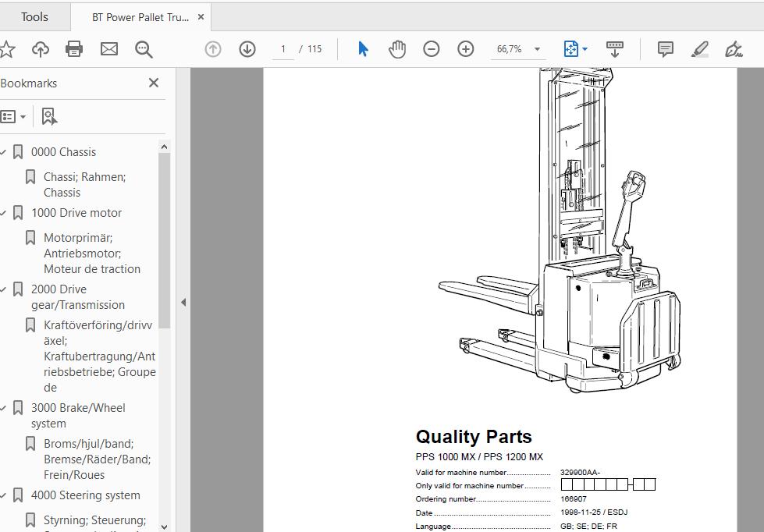Close the Bookmarks panel
The width and height of the screenshot is (764, 532).
[x=154, y=83]
